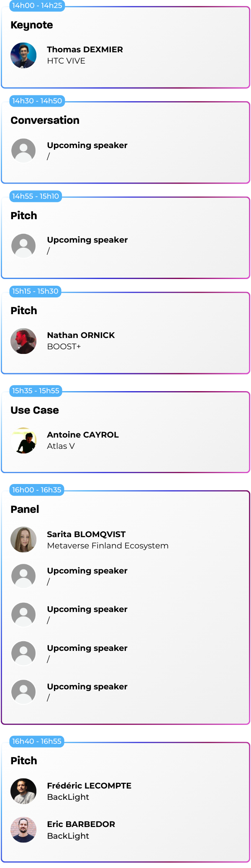Open the Panel session heading
The image size is (251, 868).
point(25,510)
